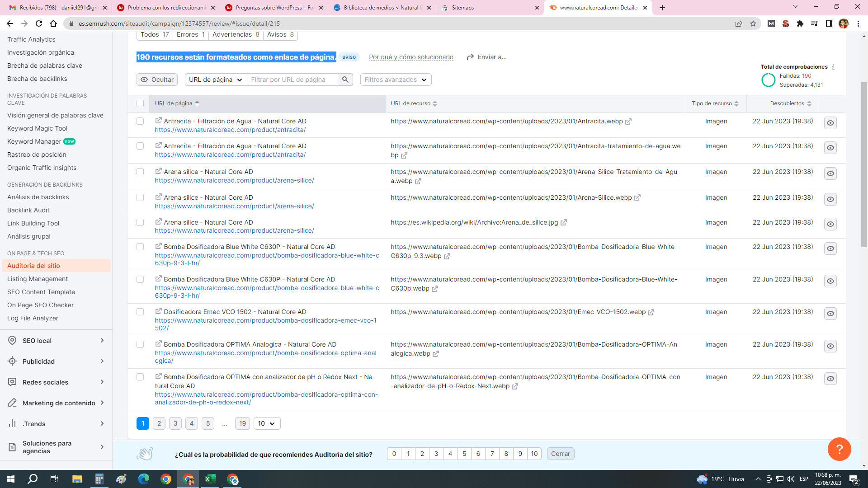Open external link icon for Wikipedia Arena_de_sílice.jpg
The image size is (868, 488).
(x=564, y=223)
